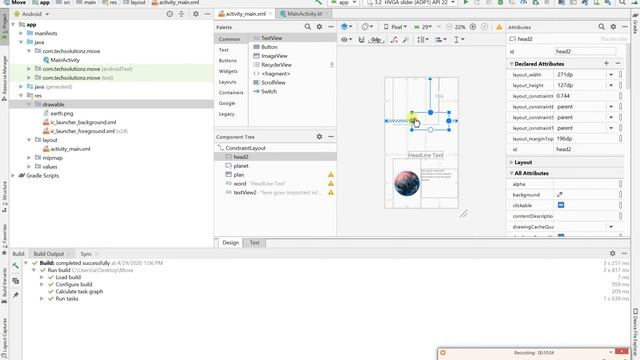This screenshot has width=640, height=360.
Task: Download the RecyclerView dependency icon
Action: [331, 65]
